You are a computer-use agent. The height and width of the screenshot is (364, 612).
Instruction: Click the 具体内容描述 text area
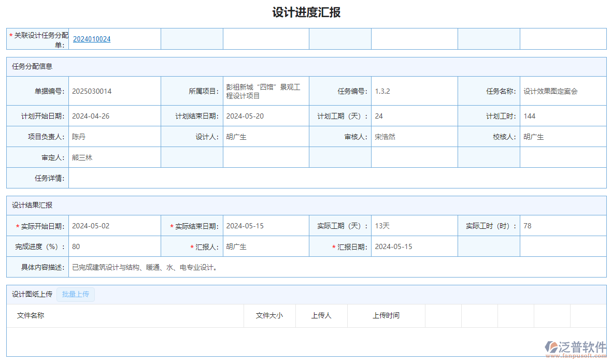pos(337,268)
